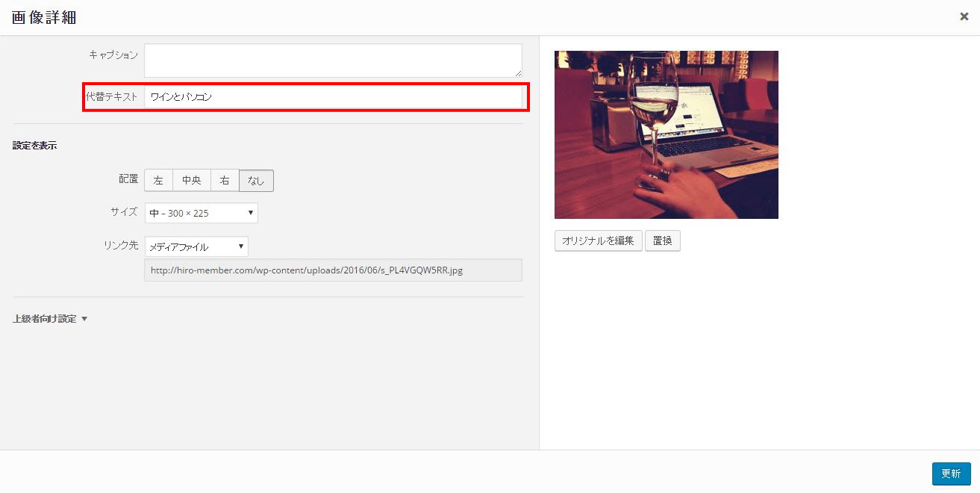Set alignment to 右
The image size is (980, 493).
225,181
